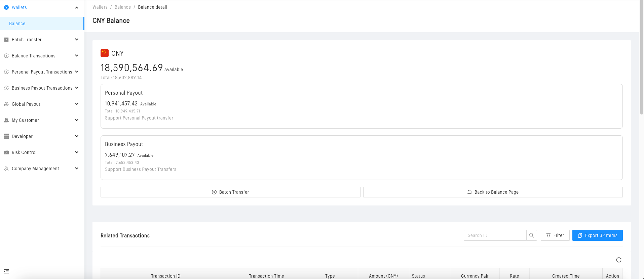Image resolution: width=644 pixels, height=279 pixels.
Task: Click the page vertical scrollbar
Action: click(642, 57)
